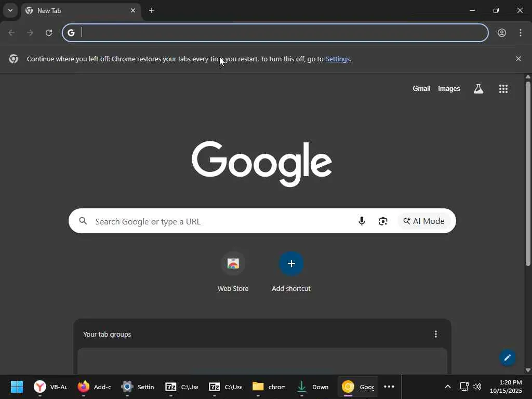Viewport: 532px width, 399px height.
Task: Open Google apps grid
Action: tap(503, 89)
